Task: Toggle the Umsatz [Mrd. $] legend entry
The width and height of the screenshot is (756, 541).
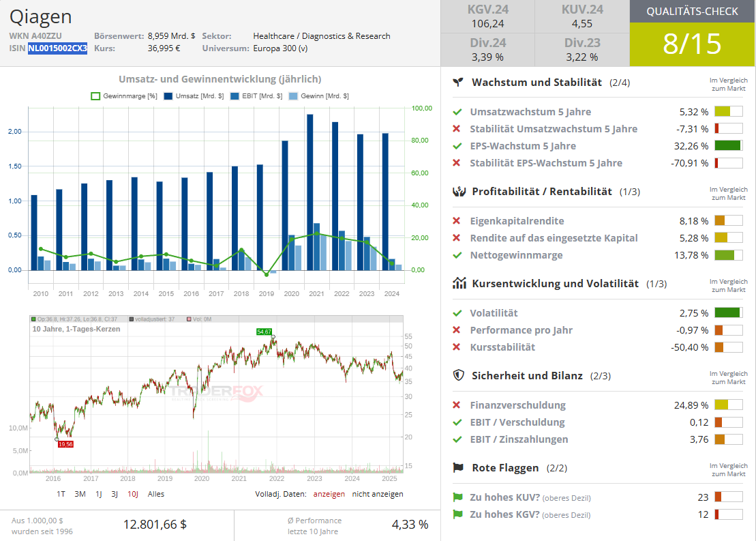Action: 194,96
